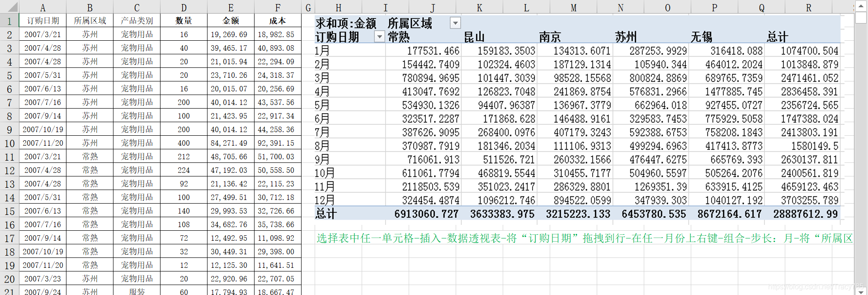Select amount cell 84,271.49
Image resolution: width=868 pixels, height=295 pixels.
pos(231,143)
